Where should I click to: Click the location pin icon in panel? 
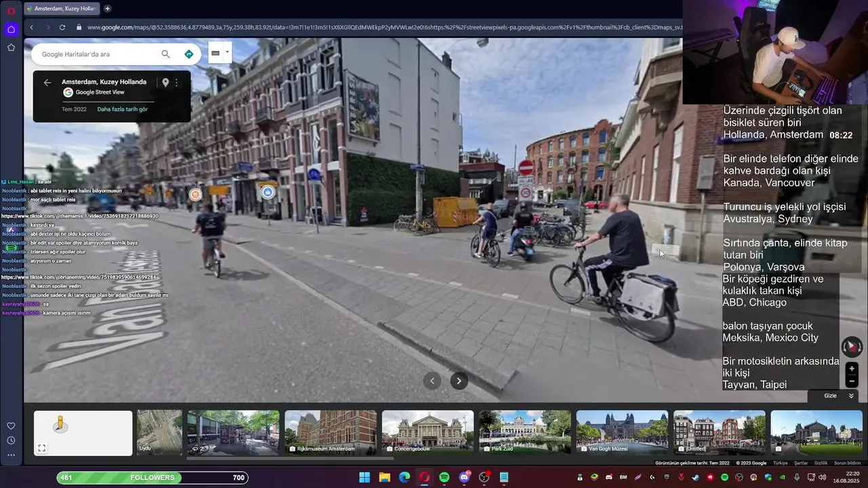(x=165, y=83)
